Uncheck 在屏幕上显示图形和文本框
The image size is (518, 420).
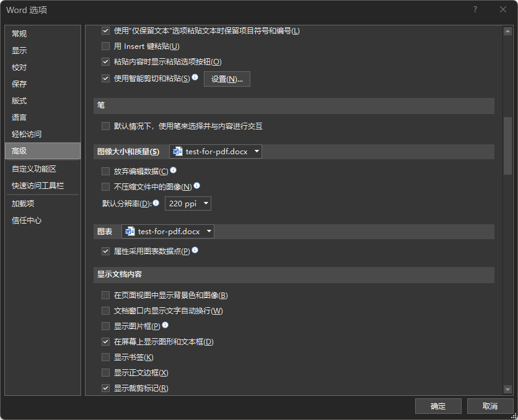[105, 342]
